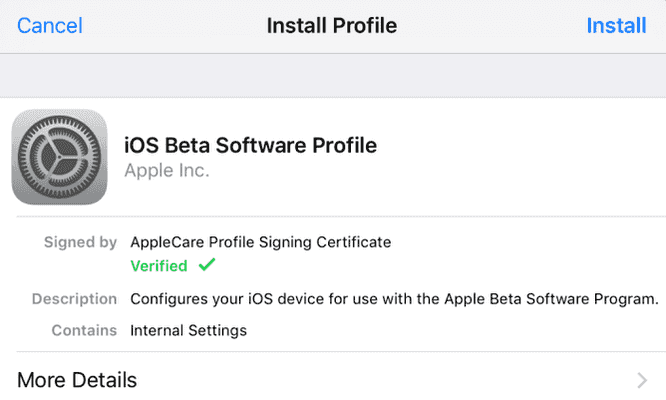Tap the chevron arrow on More Details
The height and width of the screenshot is (400, 666).
pyautogui.click(x=642, y=380)
